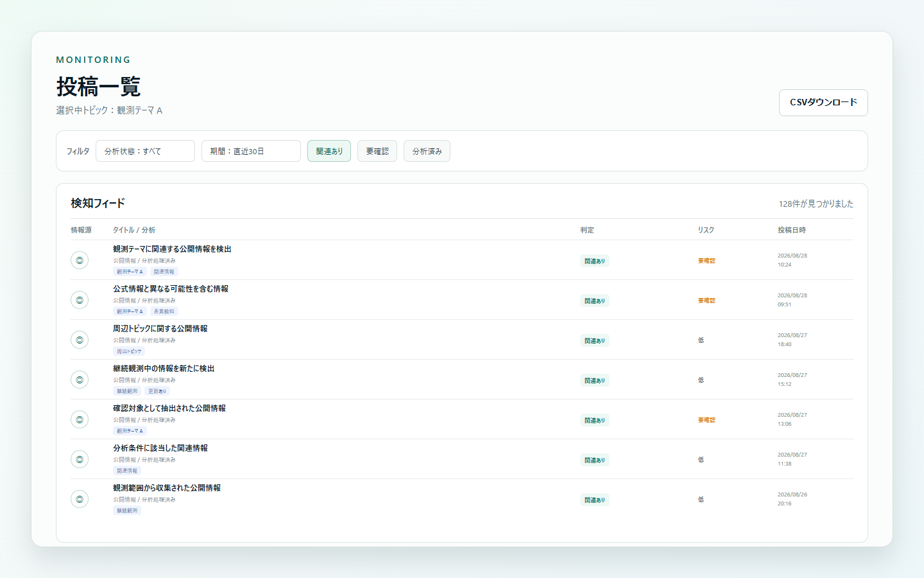Click the 検知フィード section heading

click(x=98, y=203)
